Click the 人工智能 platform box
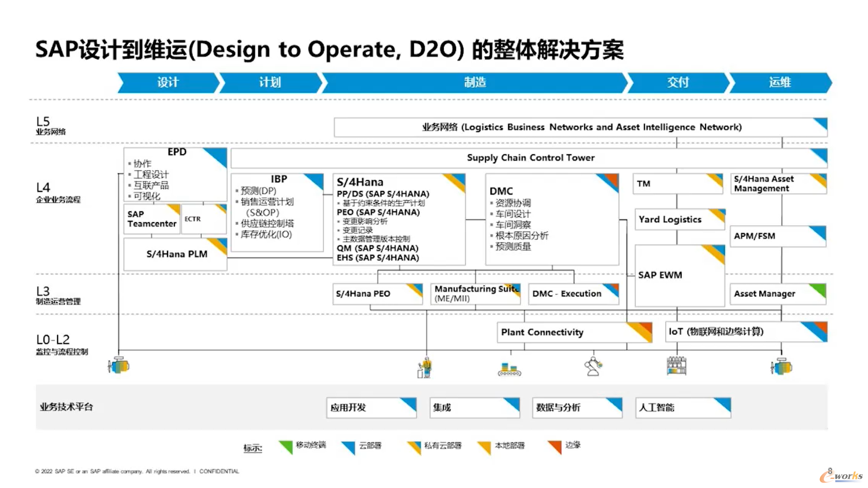Viewport: 868px width, 488px height. click(x=683, y=408)
